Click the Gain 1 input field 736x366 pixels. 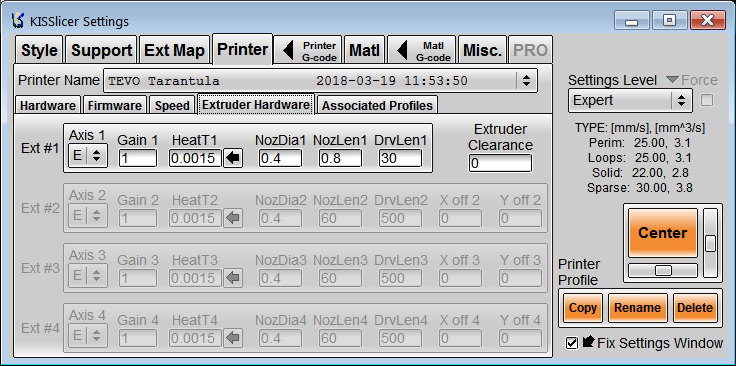[138, 159]
